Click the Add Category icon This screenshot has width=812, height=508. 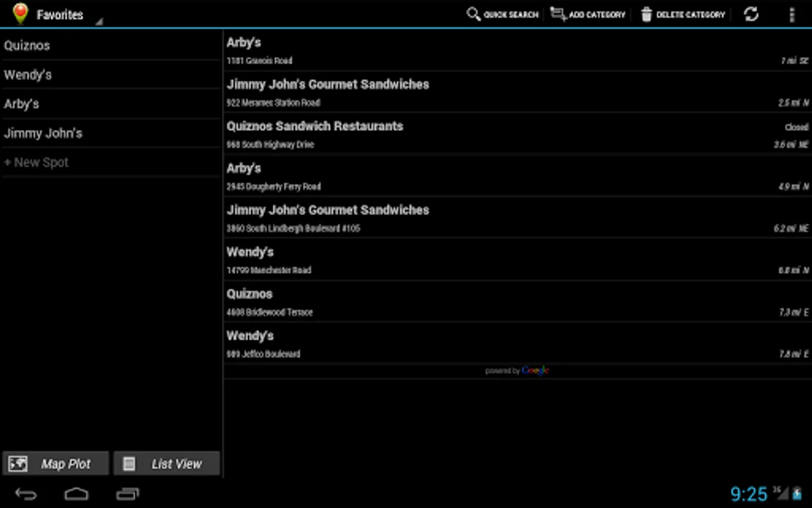558,14
